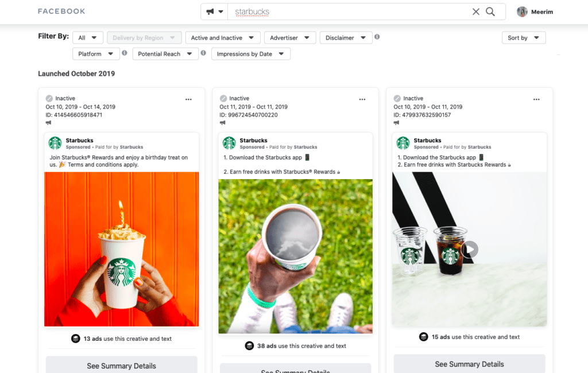This screenshot has width=588, height=373.
Task: Expand the Platform filter dropdown
Action: click(x=96, y=53)
